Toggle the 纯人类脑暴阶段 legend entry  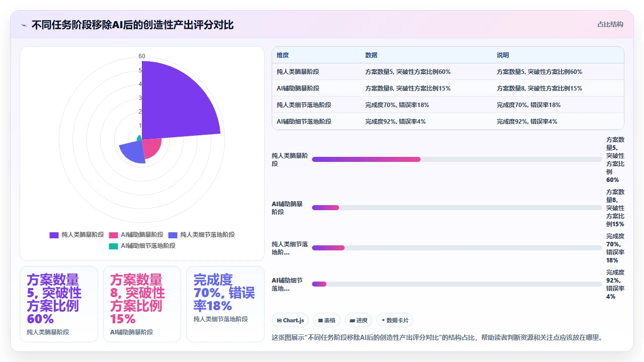[x=77, y=235]
